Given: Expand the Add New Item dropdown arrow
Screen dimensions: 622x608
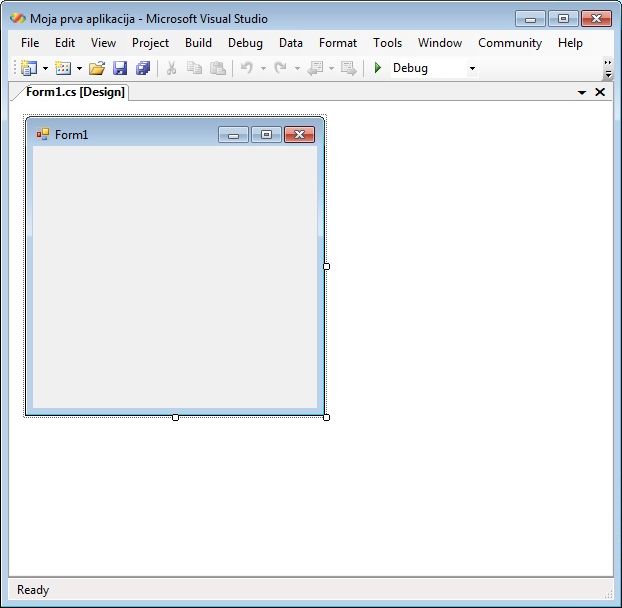Looking at the screenshot, I should [79, 69].
